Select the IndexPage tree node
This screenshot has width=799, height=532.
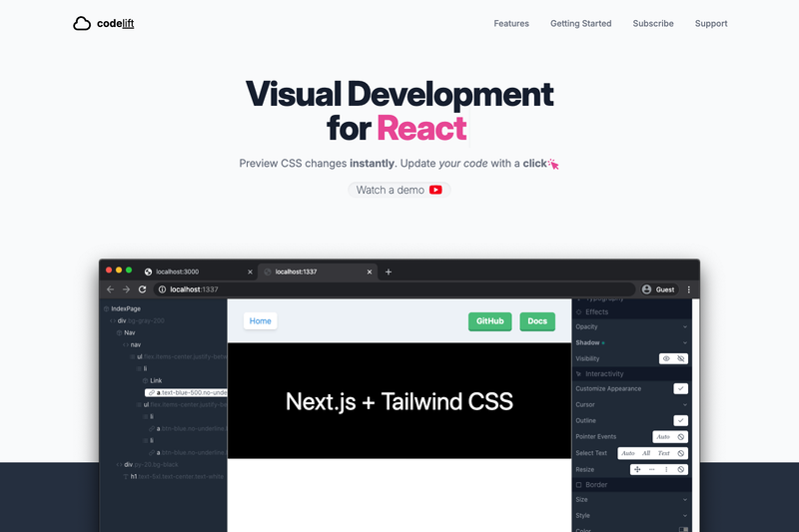122,308
